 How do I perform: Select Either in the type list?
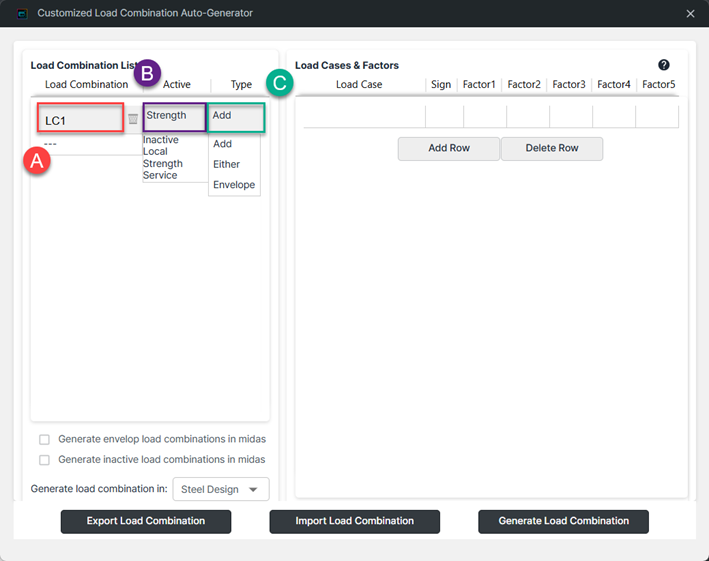point(226,165)
